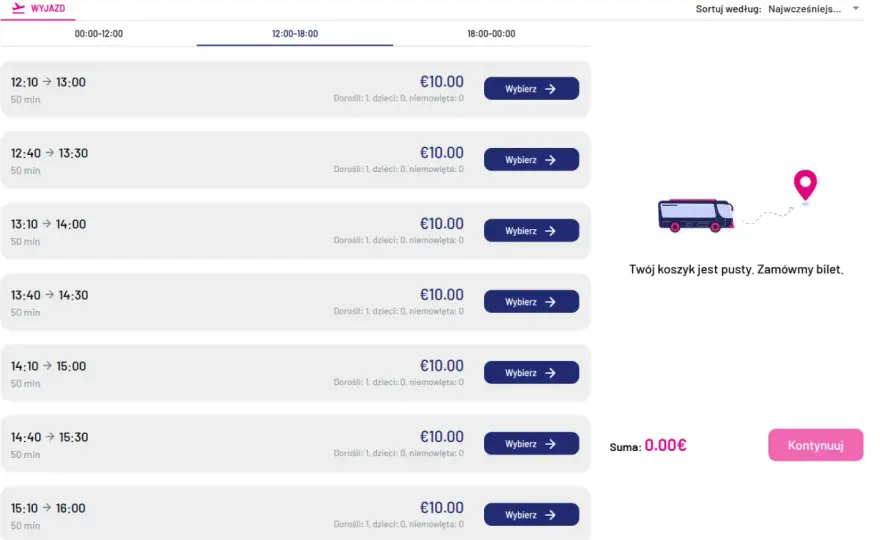Choose the 13:10 departure with Wybierz

[x=531, y=231]
